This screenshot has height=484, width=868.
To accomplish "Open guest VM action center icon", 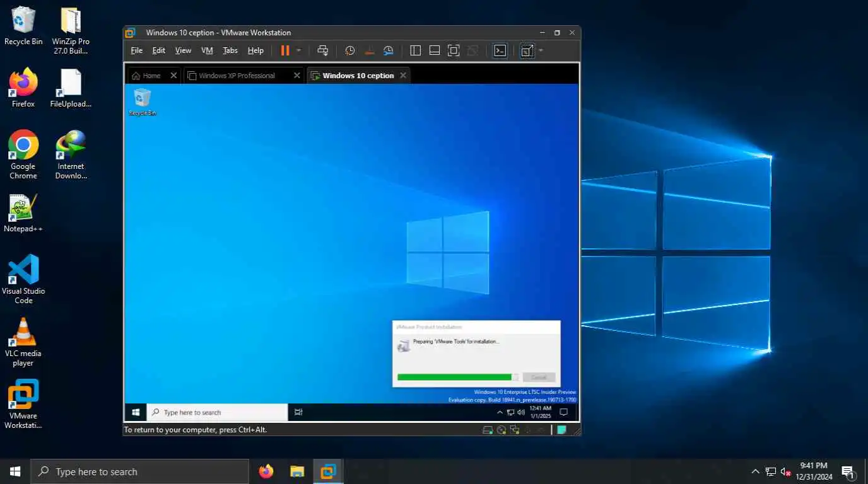I will coord(565,412).
